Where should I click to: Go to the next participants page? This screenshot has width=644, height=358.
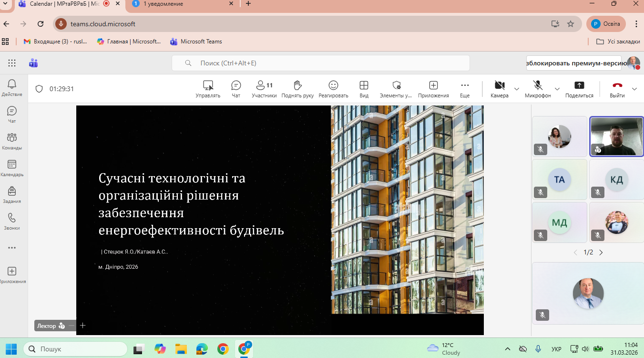[x=601, y=253]
